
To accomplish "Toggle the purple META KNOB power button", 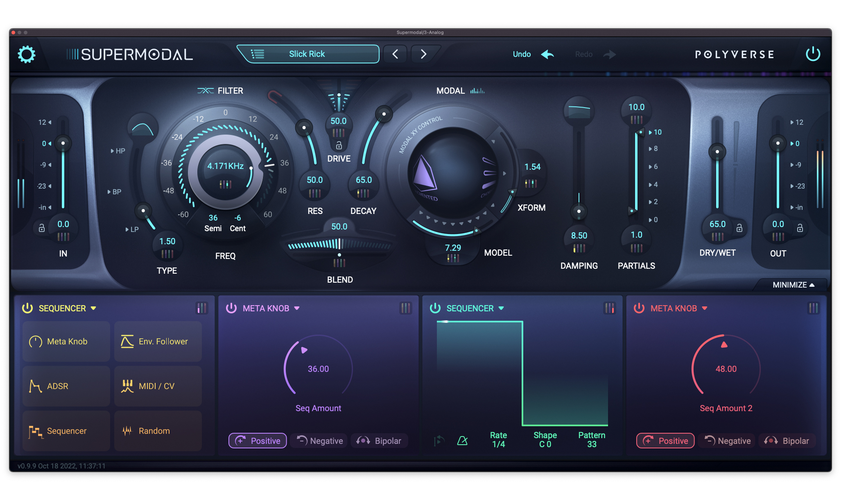I will pos(231,308).
